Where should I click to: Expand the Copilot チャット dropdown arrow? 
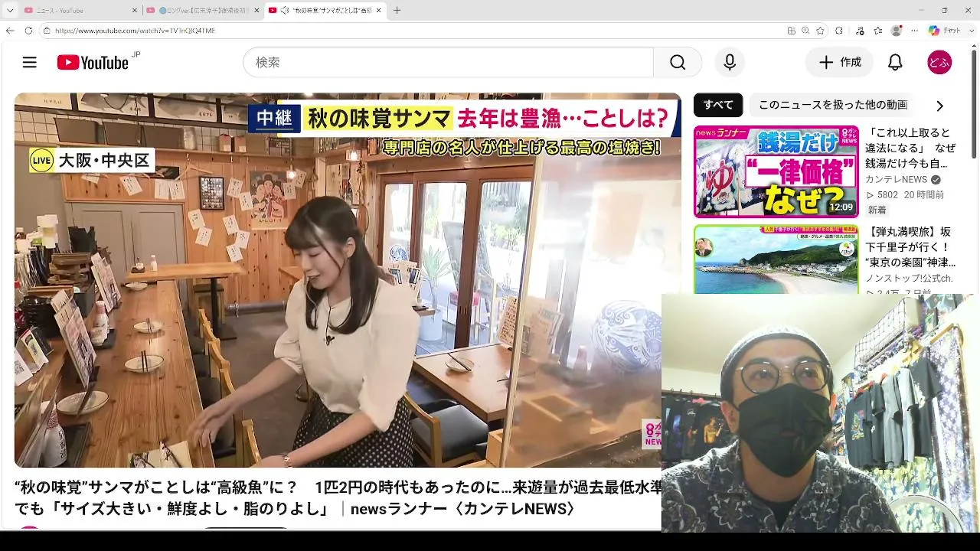coord(971,31)
